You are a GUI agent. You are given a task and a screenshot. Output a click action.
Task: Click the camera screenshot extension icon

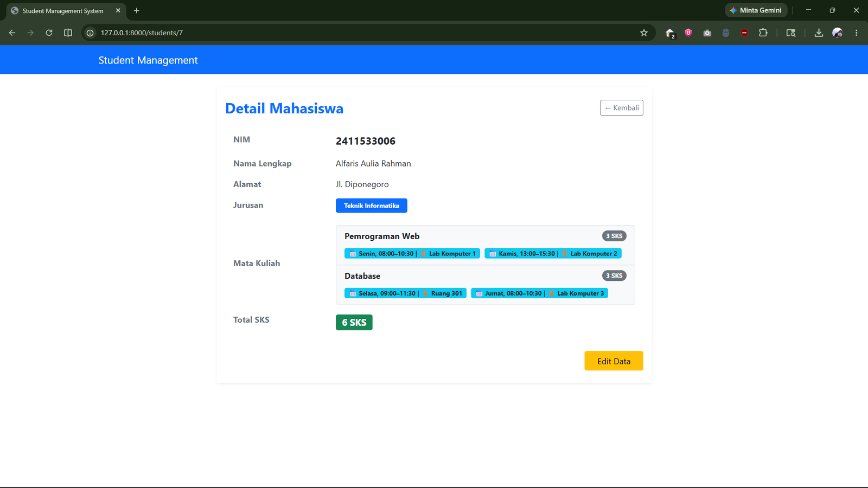[x=707, y=33]
